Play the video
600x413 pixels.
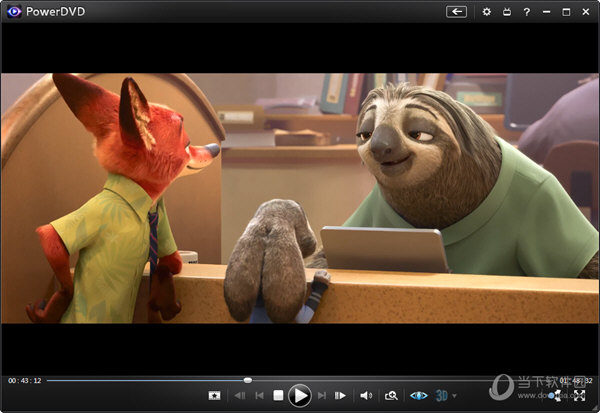tap(300, 395)
